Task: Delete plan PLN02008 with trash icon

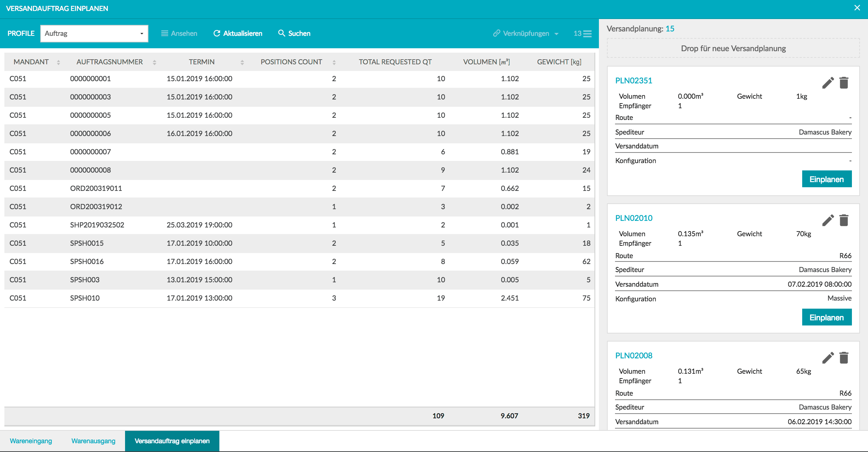Action: [844, 358]
